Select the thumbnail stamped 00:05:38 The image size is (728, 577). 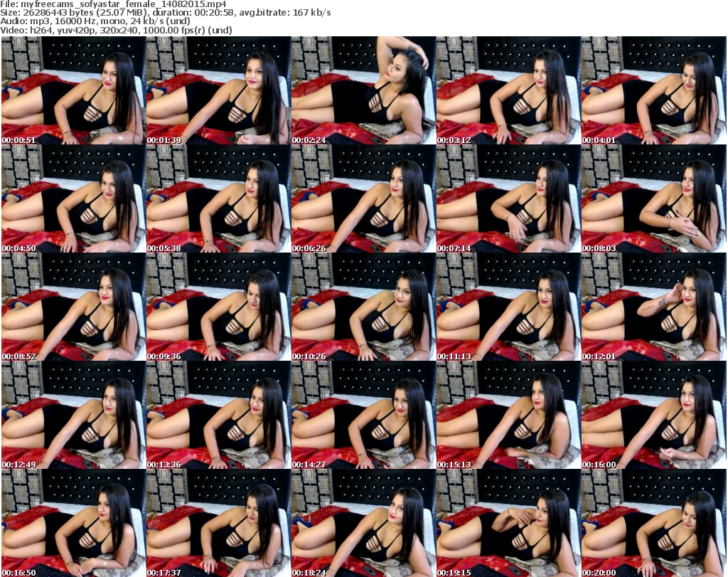tap(219, 198)
